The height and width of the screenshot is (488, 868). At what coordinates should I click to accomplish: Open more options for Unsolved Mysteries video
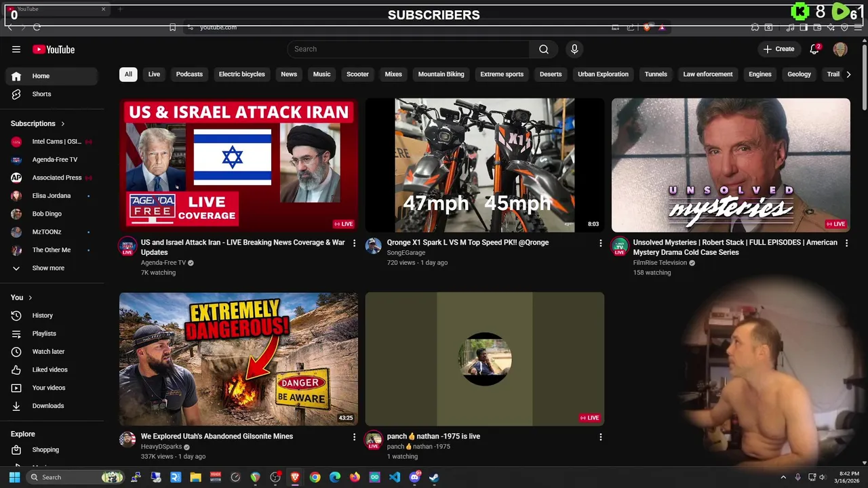coord(846,243)
